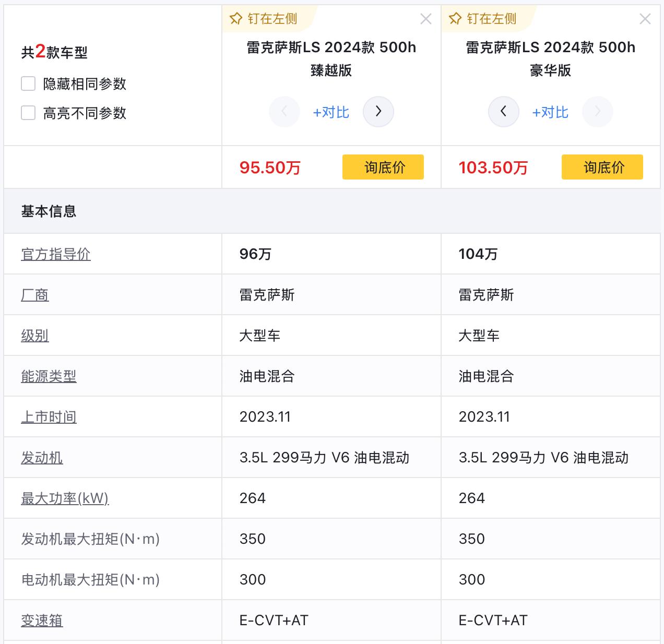Add 臻越版 to comparison via +对比
Viewport: 664px width, 644px height.
click(x=331, y=112)
